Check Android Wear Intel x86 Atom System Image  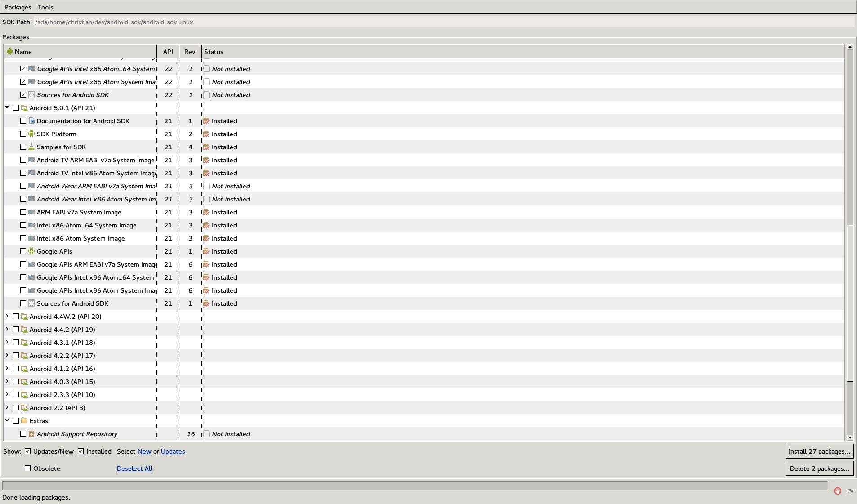[23, 199]
